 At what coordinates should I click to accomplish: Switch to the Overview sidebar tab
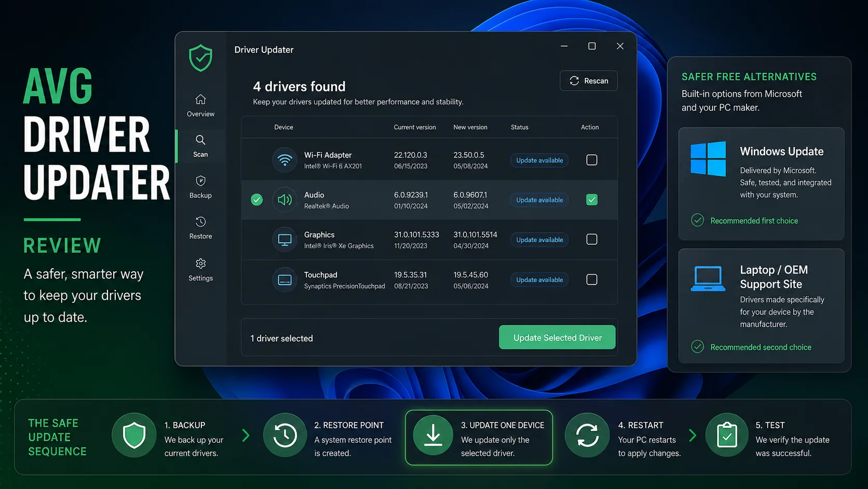pos(200,105)
